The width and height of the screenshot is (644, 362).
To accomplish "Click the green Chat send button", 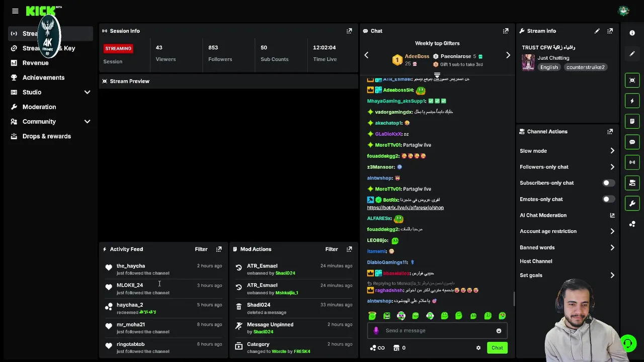I will [497, 348].
